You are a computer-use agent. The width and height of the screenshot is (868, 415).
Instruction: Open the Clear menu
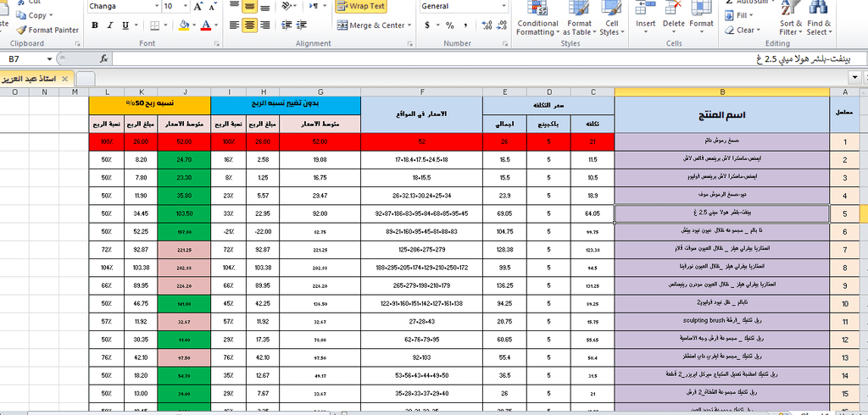743,30
